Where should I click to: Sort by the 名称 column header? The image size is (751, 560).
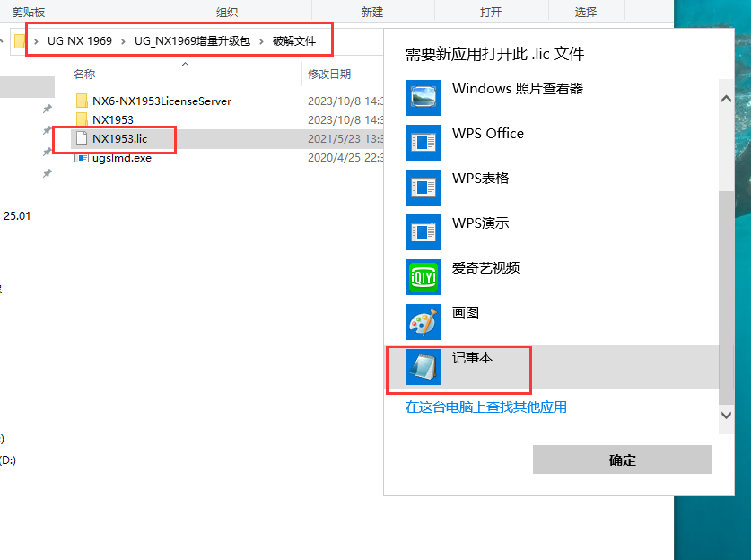[x=84, y=74]
